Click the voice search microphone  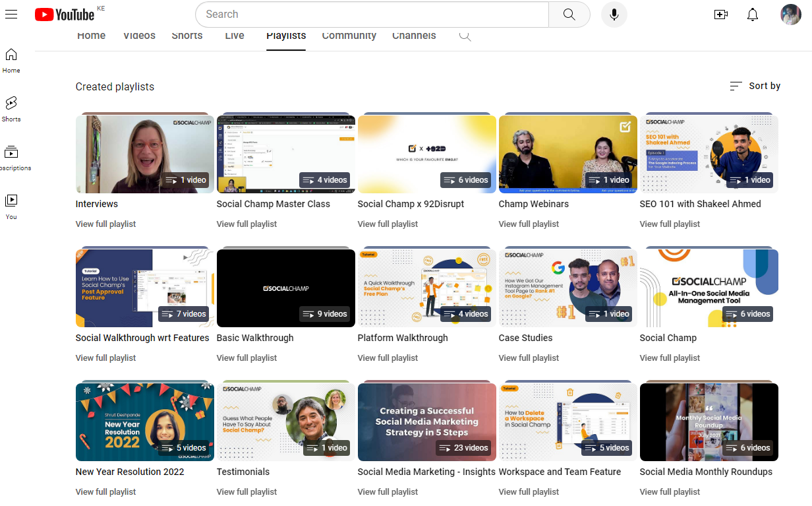tap(614, 14)
